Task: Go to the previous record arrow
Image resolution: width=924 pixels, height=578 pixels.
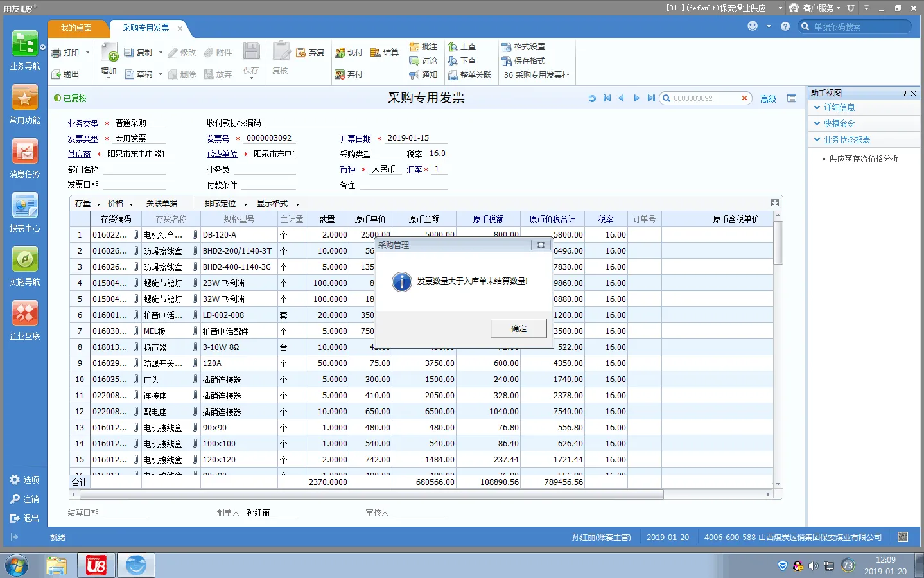Action: pyautogui.click(x=621, y=98)
